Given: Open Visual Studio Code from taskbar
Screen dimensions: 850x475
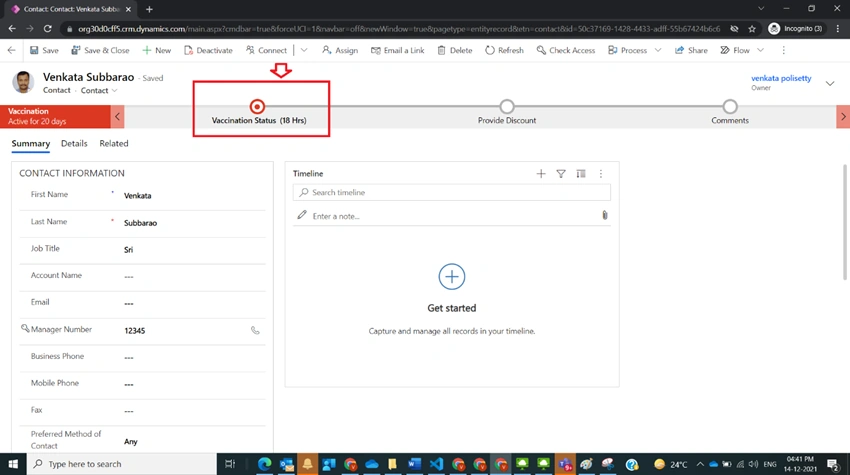Looking at the screenshot, I should (x=436, y=464).
